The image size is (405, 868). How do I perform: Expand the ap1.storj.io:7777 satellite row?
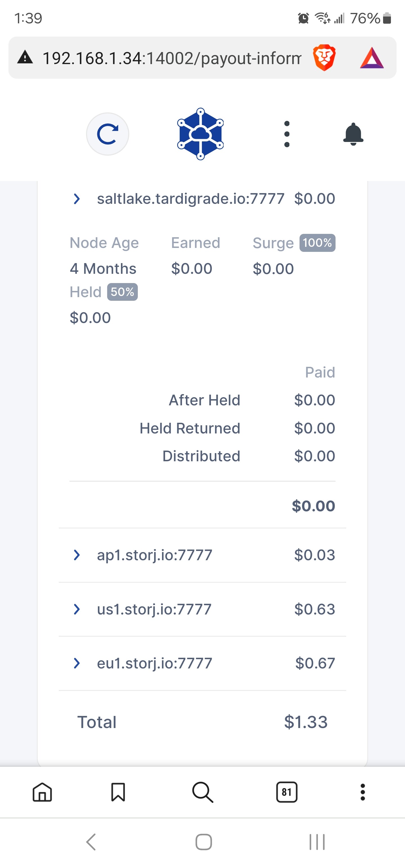coord(77,555)
